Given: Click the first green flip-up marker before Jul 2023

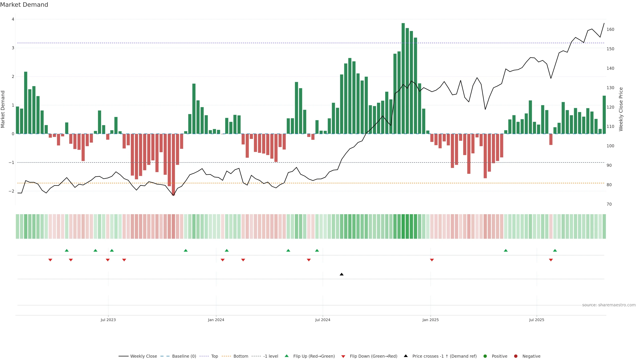Looking at the screenshot, I should pyautogui.click(x=67, y=250).
